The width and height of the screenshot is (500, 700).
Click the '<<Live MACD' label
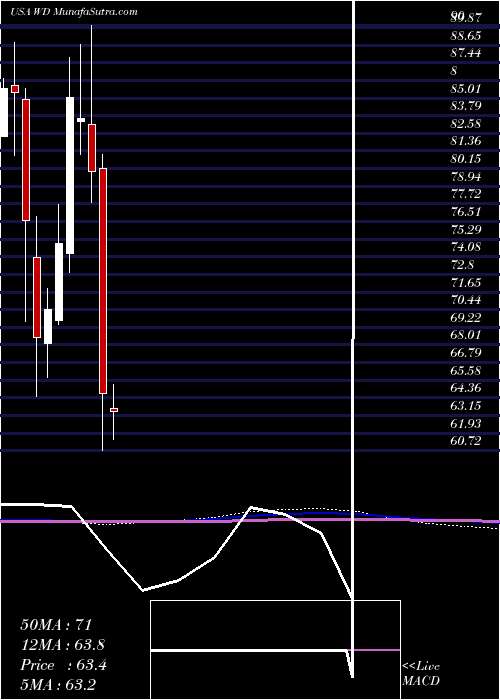click(x=421, y=674)
